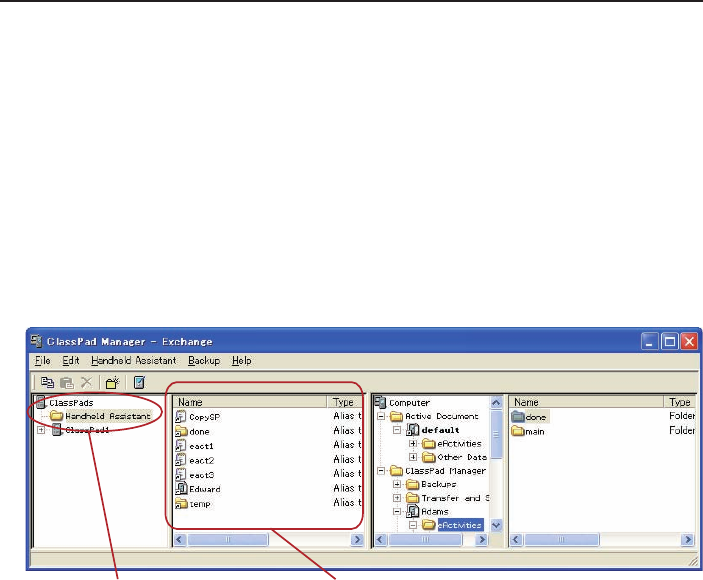Select the Backups folder
703x580 pixels.
[x=438, y=484]
